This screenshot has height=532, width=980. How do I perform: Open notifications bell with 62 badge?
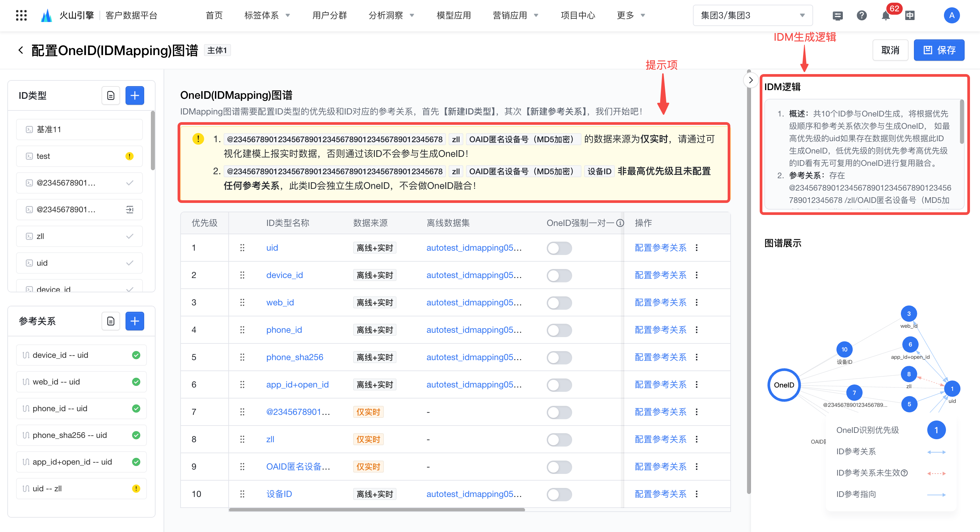coord(886,16)
